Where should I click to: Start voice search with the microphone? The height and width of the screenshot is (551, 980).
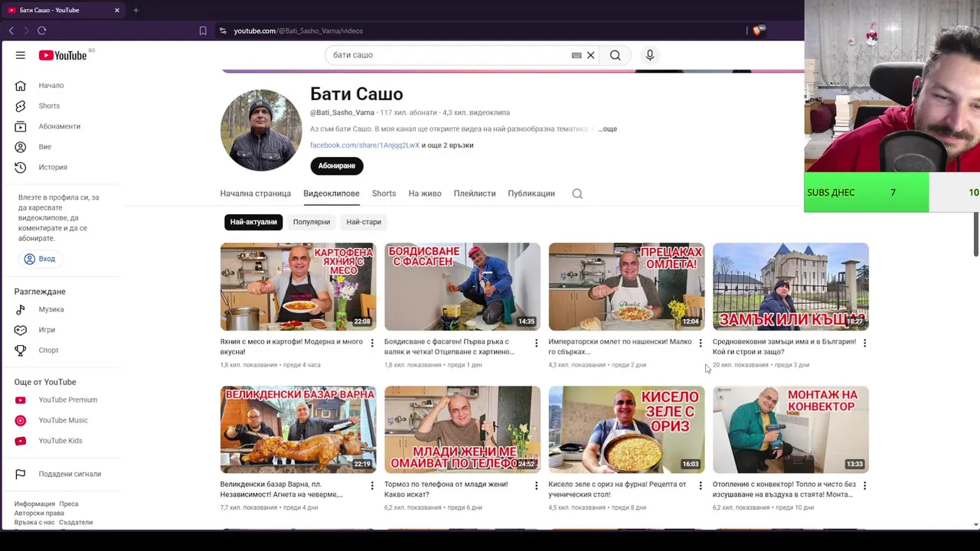pos(650,55)
